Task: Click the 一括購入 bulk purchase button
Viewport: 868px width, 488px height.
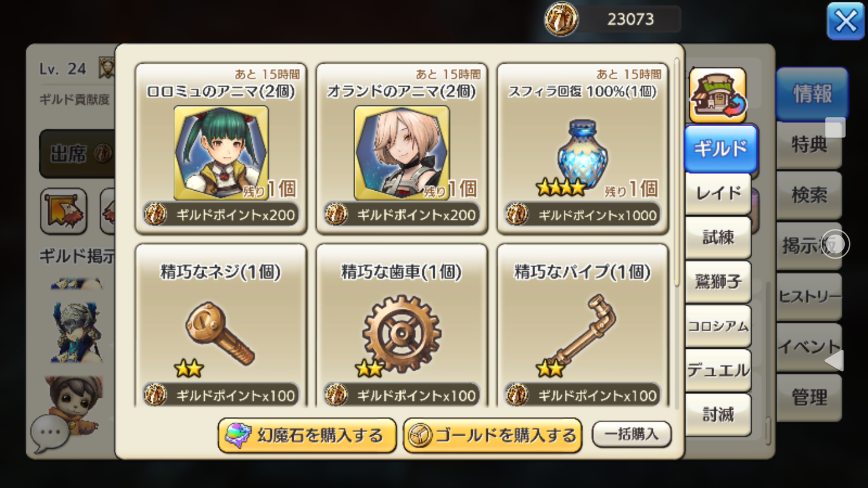Action: coord(632,434)
